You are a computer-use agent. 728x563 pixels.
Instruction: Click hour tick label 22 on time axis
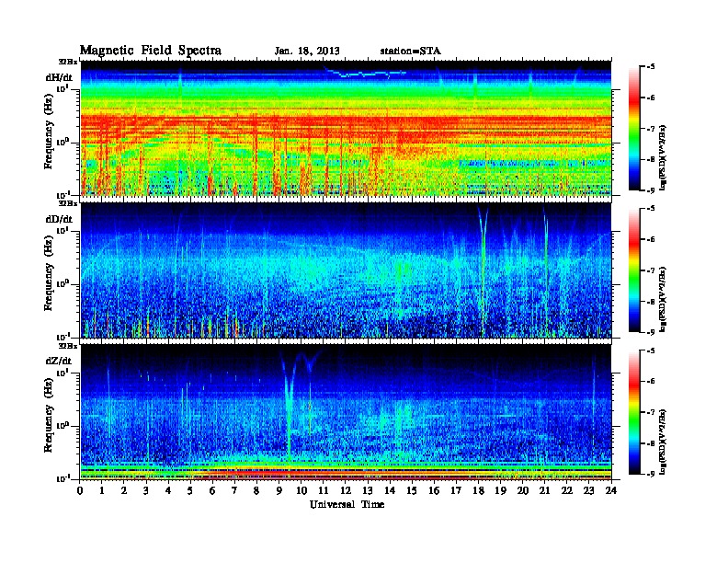click(567, 490)
